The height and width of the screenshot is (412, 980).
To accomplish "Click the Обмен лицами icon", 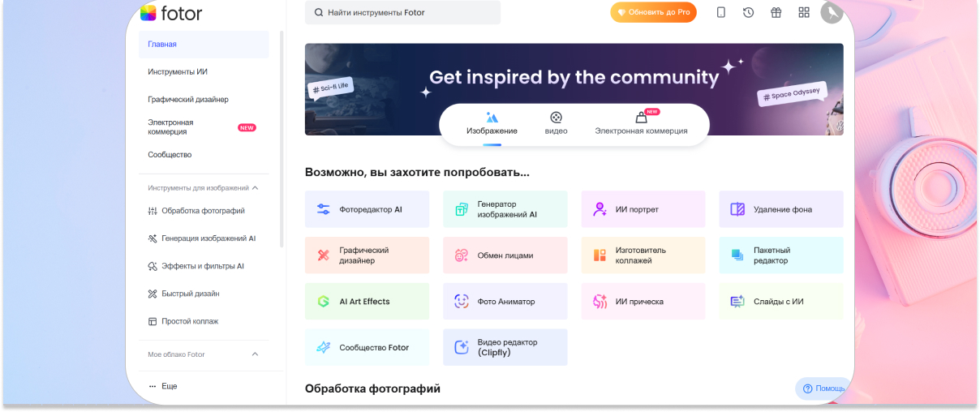I will (462, 255).
